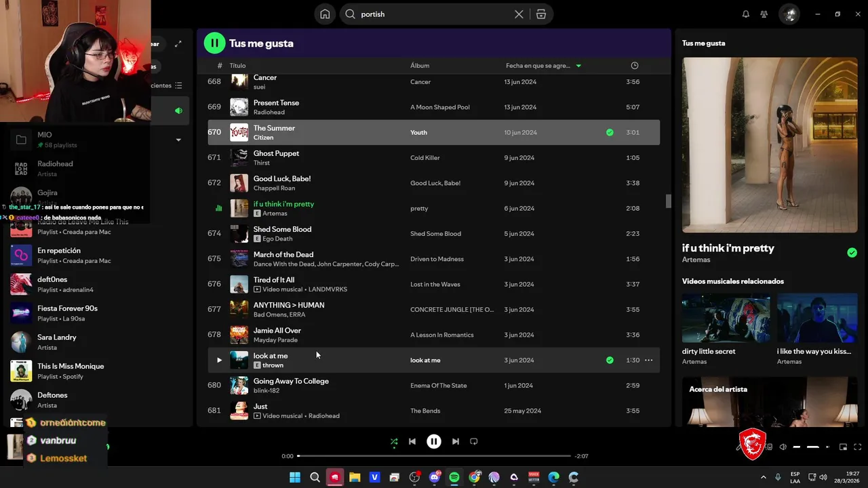Viewport: 868px width, 488px height.
Task: Sort by 'Fecha en que se agre...' column
Action: click(543, 66)
